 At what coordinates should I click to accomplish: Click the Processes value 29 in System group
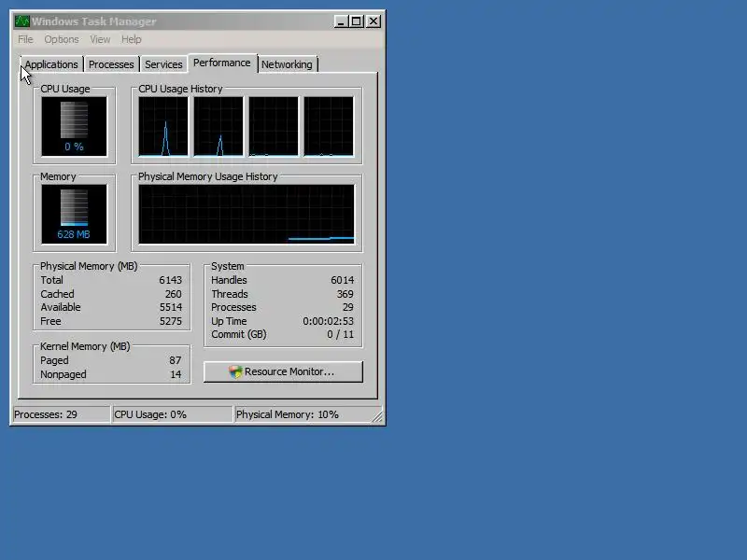coord(348,307)
